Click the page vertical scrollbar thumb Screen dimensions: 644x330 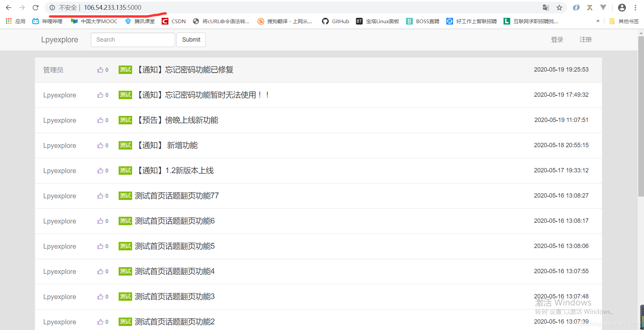click(641, 116)
